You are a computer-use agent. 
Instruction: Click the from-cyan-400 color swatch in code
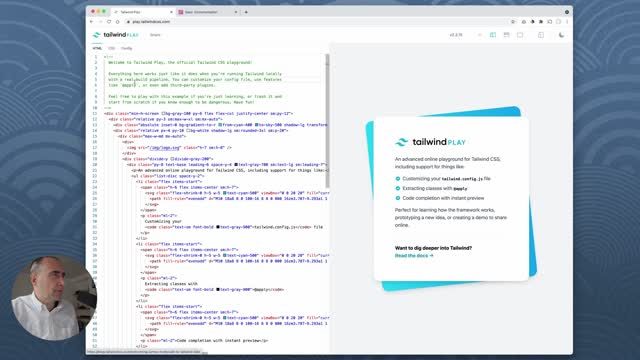220,125
